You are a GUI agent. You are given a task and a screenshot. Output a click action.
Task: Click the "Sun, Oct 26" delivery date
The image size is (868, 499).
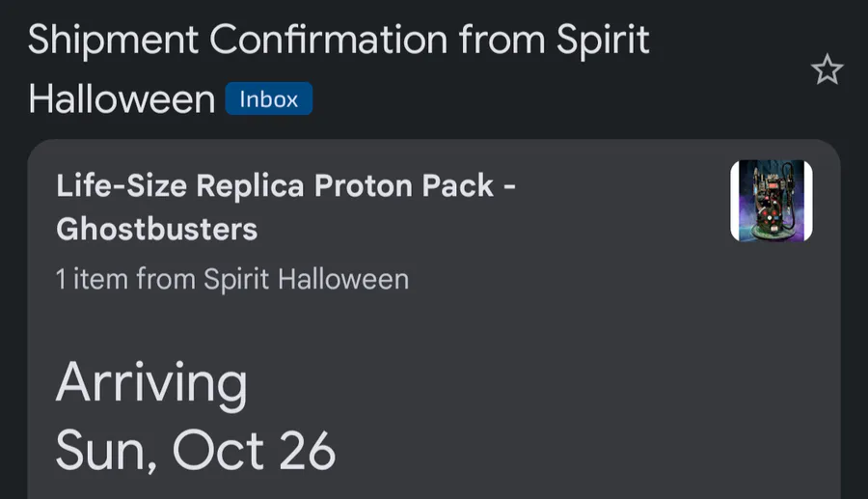[x=196, y=450]
